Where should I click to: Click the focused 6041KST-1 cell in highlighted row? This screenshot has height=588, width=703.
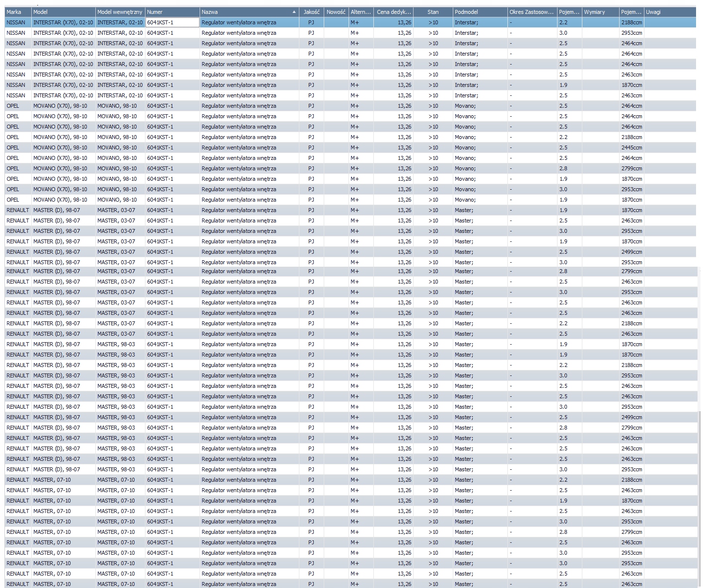[172, 22]
